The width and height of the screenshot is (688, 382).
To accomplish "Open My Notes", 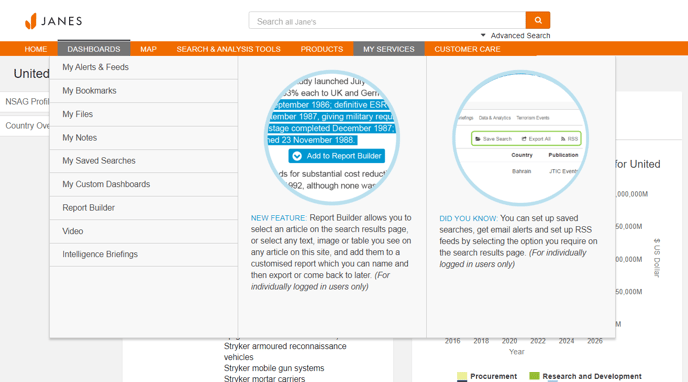I will click(143, 138).
